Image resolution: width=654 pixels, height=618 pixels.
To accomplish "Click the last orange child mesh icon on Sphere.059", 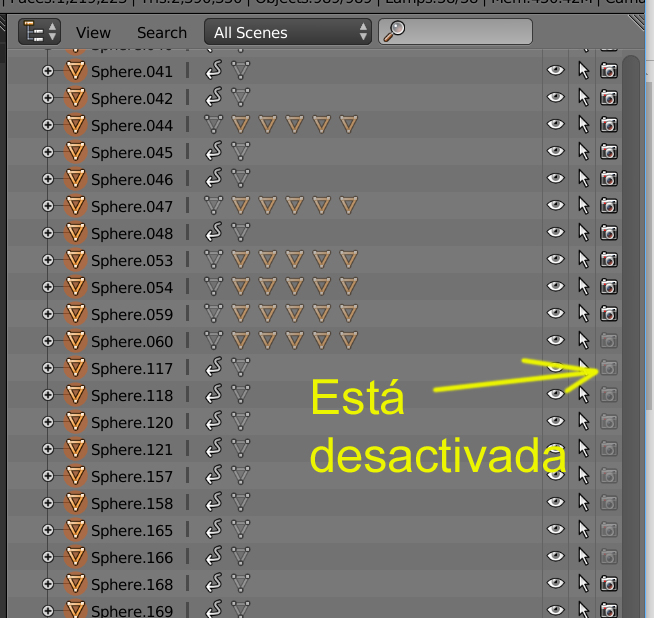I will pyautogui.click(x=349, y=314).
